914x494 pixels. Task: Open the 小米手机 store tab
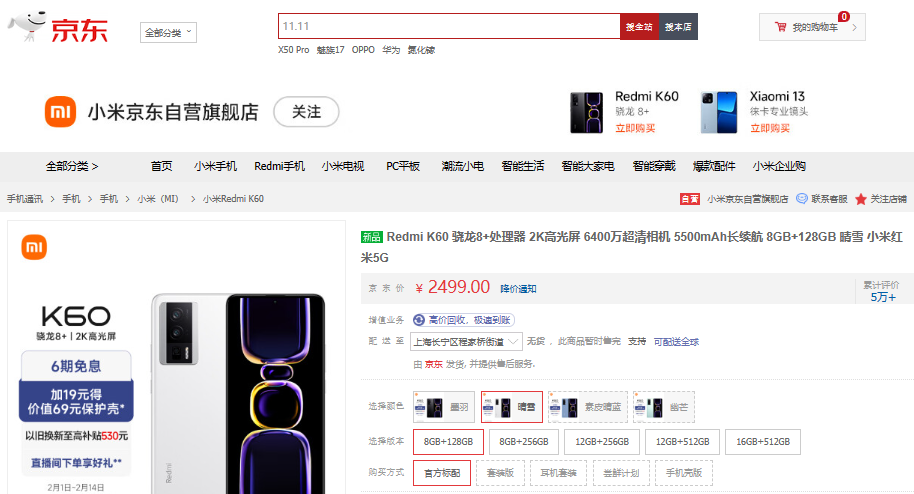[x=215, y=166]
